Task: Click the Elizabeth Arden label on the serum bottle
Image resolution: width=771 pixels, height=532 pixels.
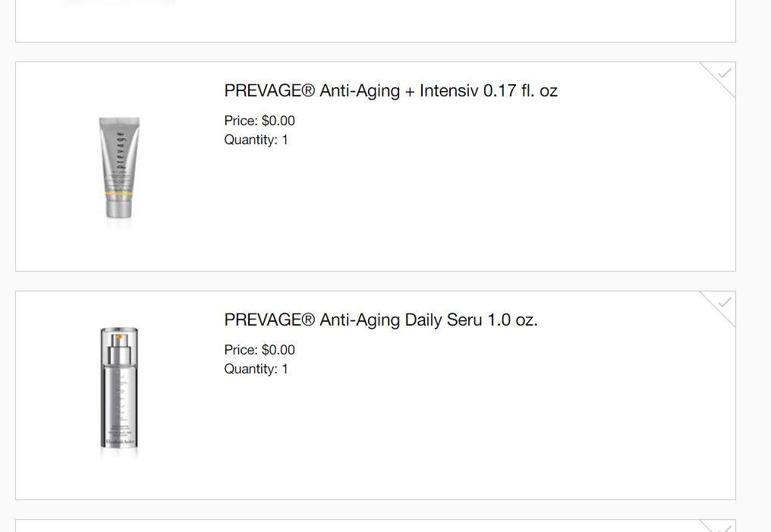Action: (x=119, y=442)
